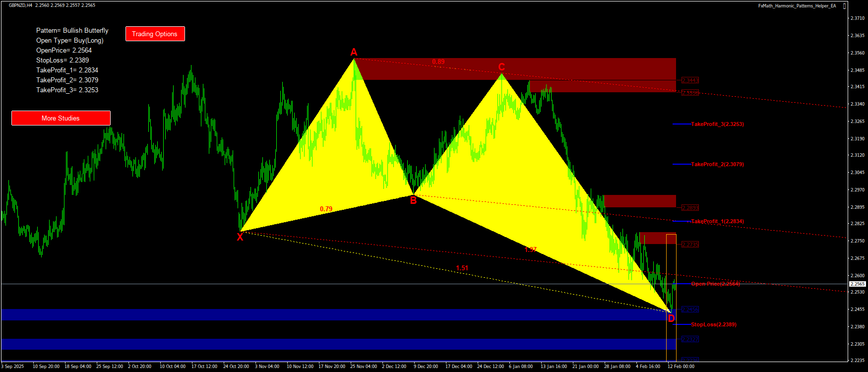Viewport: 868px width, 372px height.
Task: Select the 'TakeProfit_2= 2.3079' info line
Action: coord(67,80)
